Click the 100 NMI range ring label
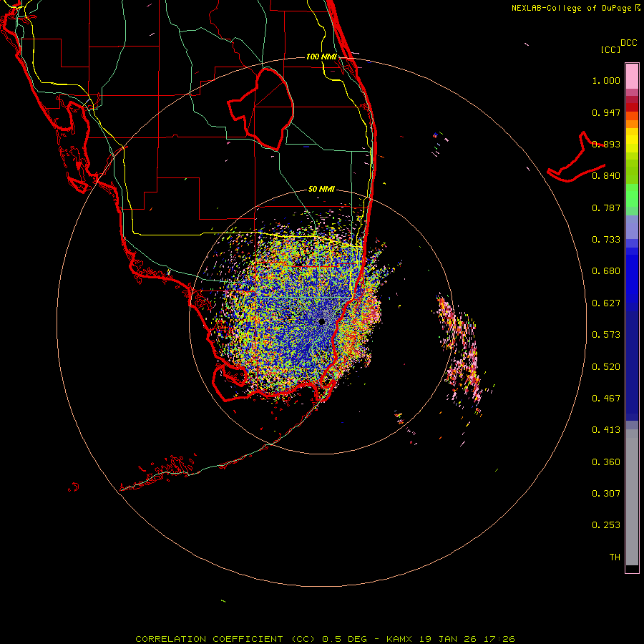 click(x=321, y=57)
